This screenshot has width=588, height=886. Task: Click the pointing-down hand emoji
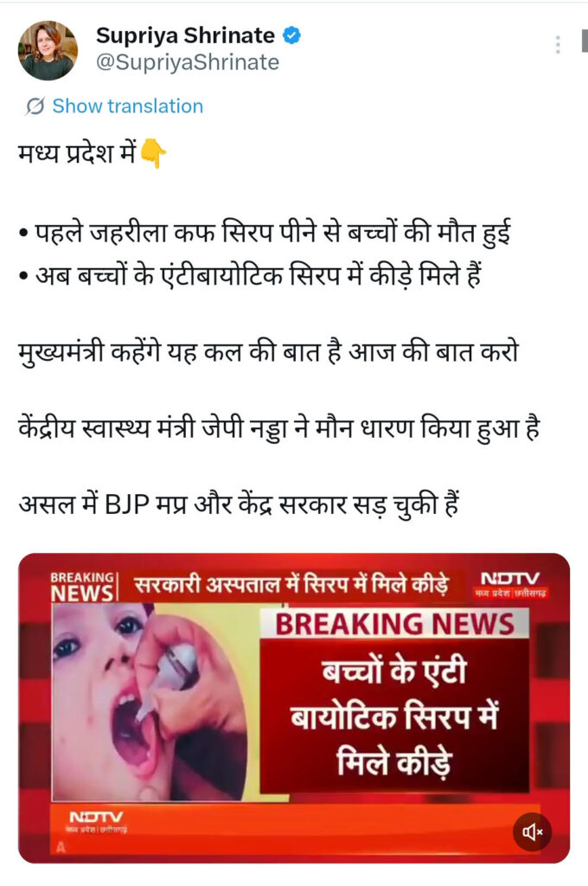click(x=152, y=154)
